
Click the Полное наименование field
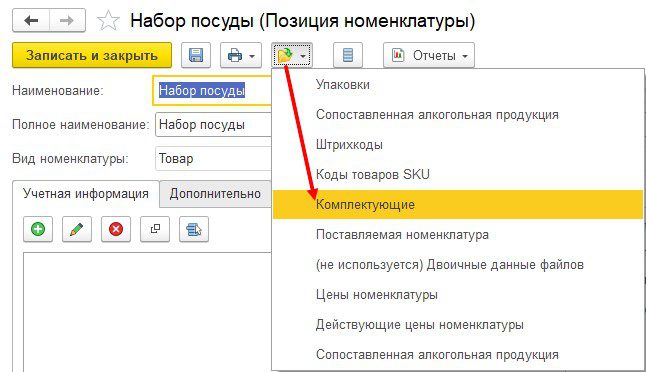point(213,124)
